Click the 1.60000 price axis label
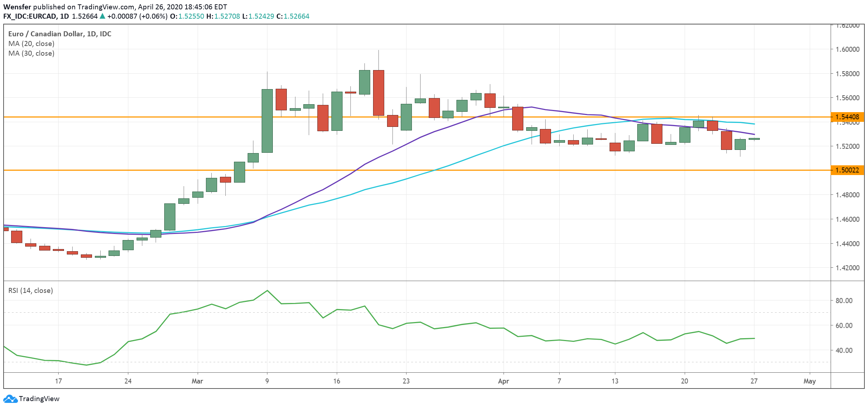Image resolution: width=868 pixels, height=409 pixels. coord(847,49)
